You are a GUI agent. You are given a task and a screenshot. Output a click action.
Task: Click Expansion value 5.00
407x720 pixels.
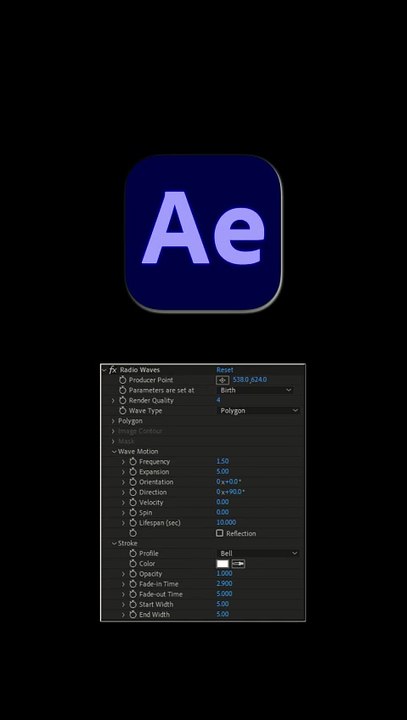point(222,471)
